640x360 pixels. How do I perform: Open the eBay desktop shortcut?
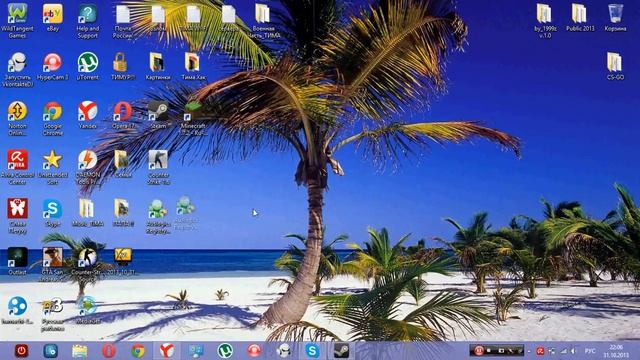point(53,18)
